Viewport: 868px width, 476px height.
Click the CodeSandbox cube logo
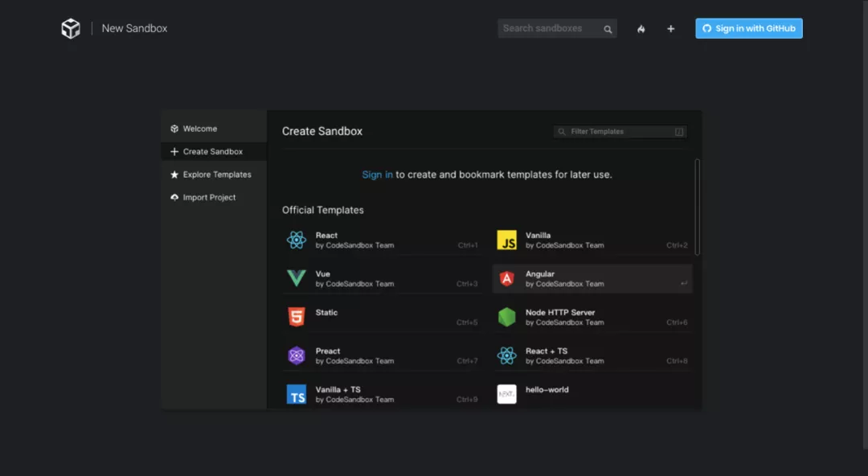[x=71, y=29]
